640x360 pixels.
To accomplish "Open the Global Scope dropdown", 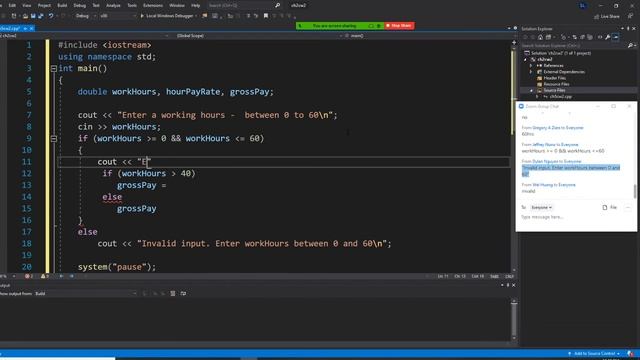I will 255,36.
